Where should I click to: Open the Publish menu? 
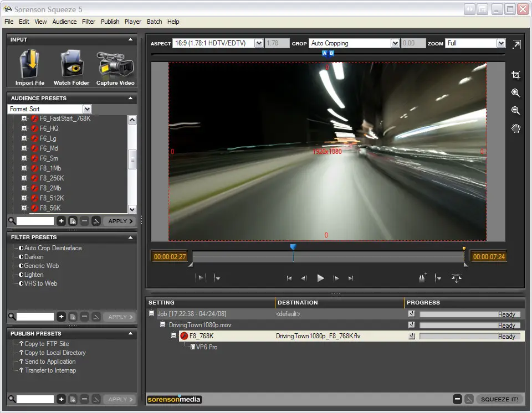pyautogui.click(x=110, y=22)
